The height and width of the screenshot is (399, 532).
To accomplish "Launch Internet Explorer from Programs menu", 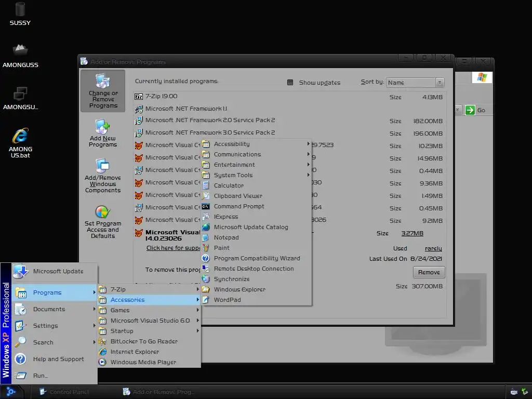I will pos(149,352).
